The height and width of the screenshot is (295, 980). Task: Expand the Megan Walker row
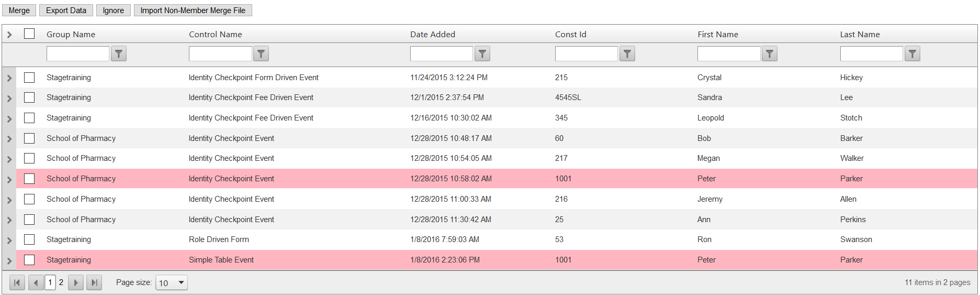pos(9,159)
